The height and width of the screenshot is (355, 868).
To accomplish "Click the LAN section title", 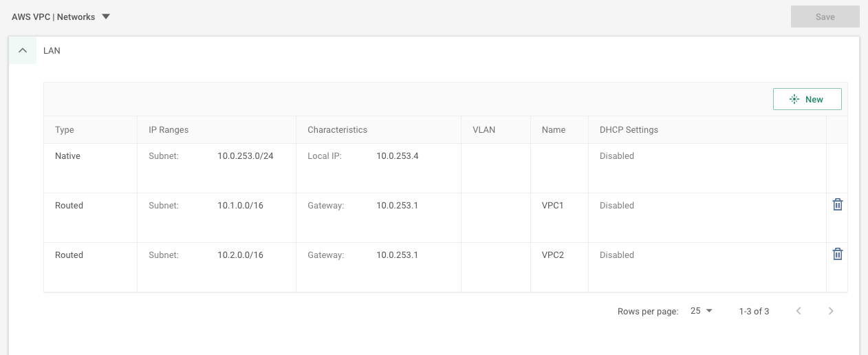I will pyautogui.click(x=52, y=50).
